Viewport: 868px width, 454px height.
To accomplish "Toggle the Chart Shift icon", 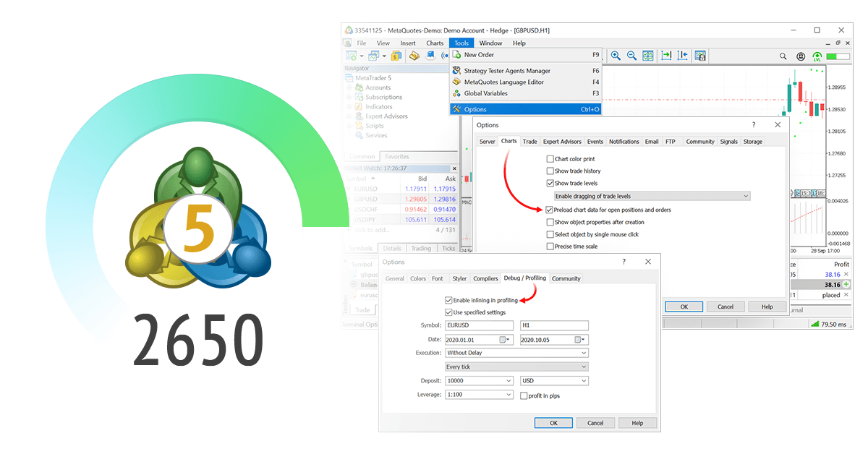I will point(682,55).
